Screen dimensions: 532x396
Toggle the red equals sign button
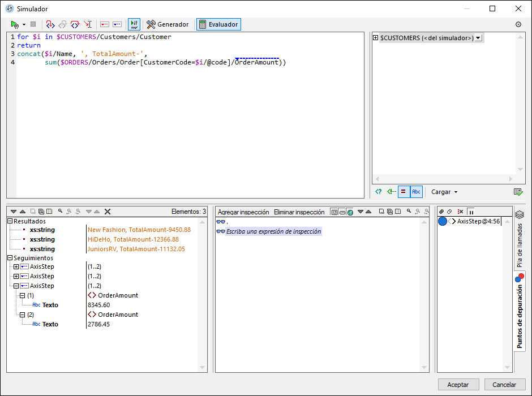point(404,192)
